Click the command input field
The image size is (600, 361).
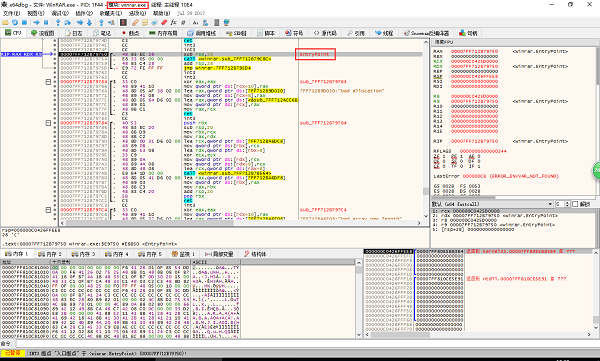[x=306, y=343]
